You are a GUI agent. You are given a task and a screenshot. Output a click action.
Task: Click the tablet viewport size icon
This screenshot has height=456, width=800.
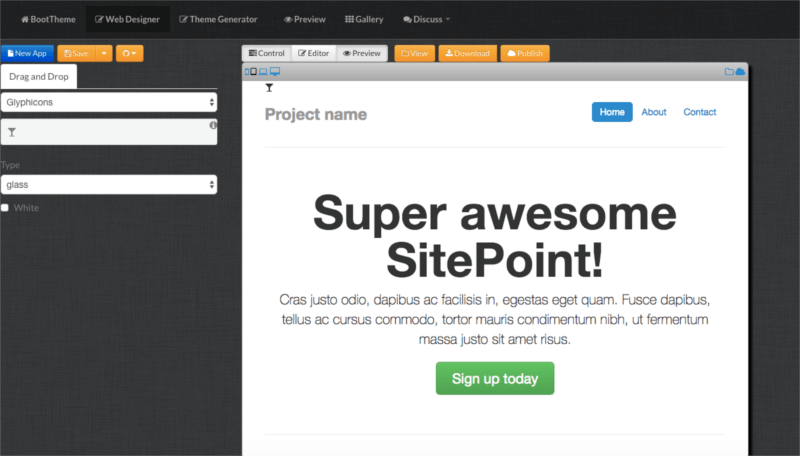[254, 72]
